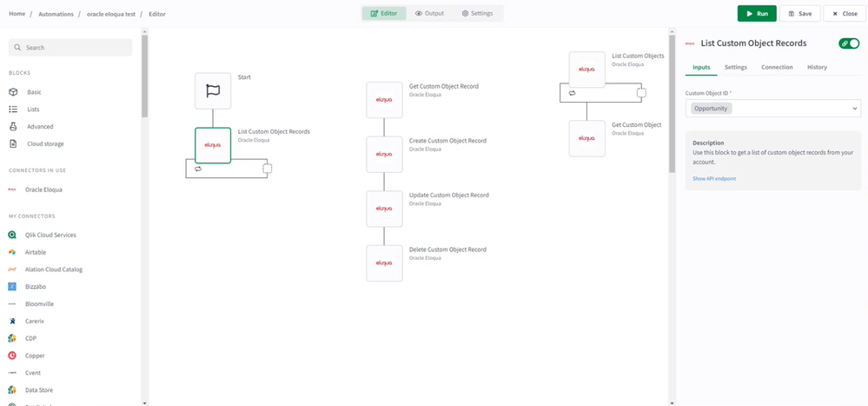Click the Show API endpoint link
This screenshot has height=406, width=868.
pos(714,178)
